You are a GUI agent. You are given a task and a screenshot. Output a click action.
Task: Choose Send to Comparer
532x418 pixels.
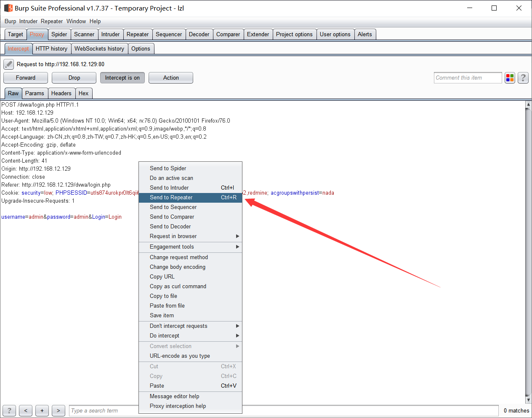click(x=190, y=217)
